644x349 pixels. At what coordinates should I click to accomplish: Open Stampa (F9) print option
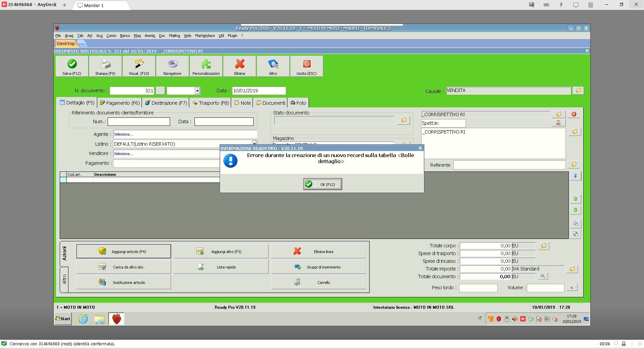[105, 66]
